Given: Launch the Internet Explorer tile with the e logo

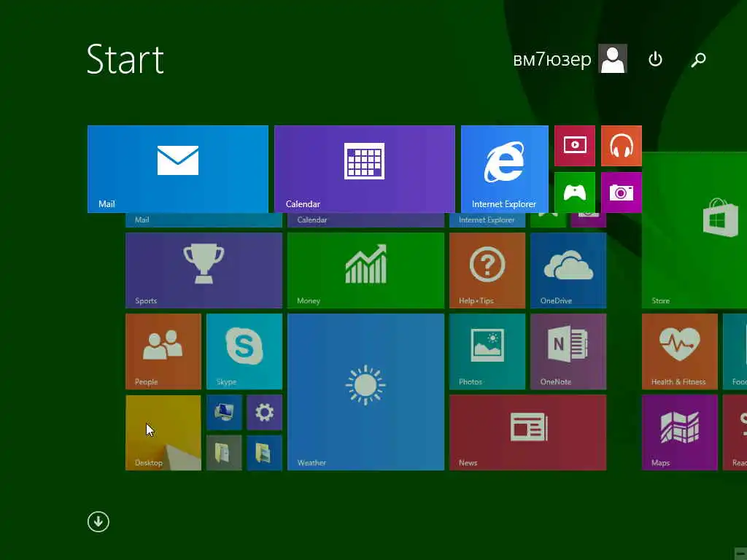Looking at the screenshot, I should click(505, 169).
